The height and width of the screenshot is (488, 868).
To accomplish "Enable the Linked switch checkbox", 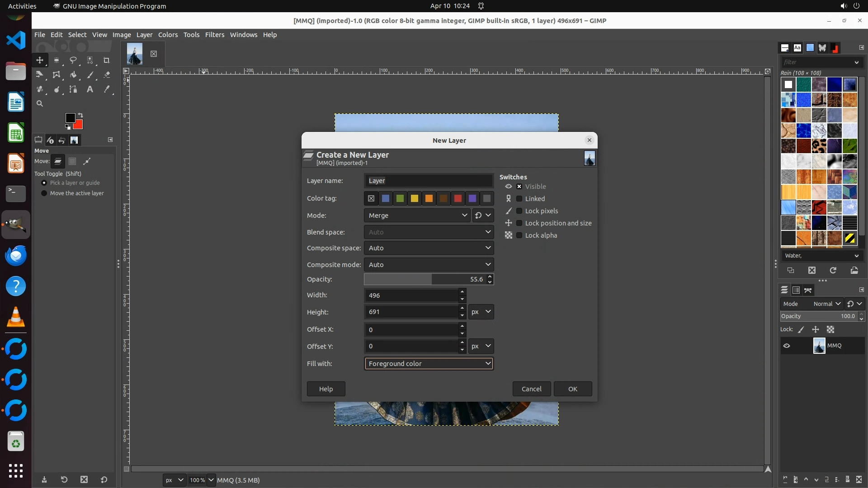I will [519, 199].
